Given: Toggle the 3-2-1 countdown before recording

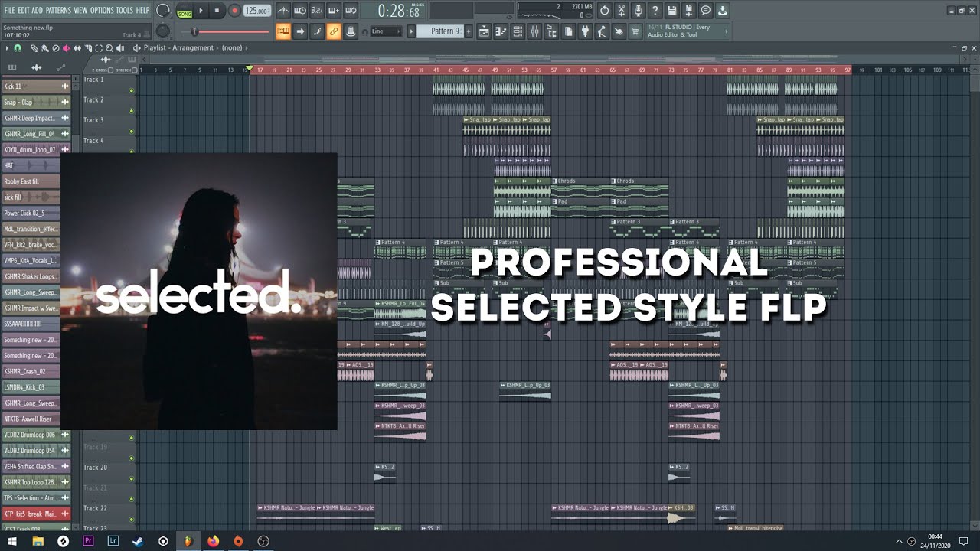Looking at the screenshot, I should [x=317, y=11].
